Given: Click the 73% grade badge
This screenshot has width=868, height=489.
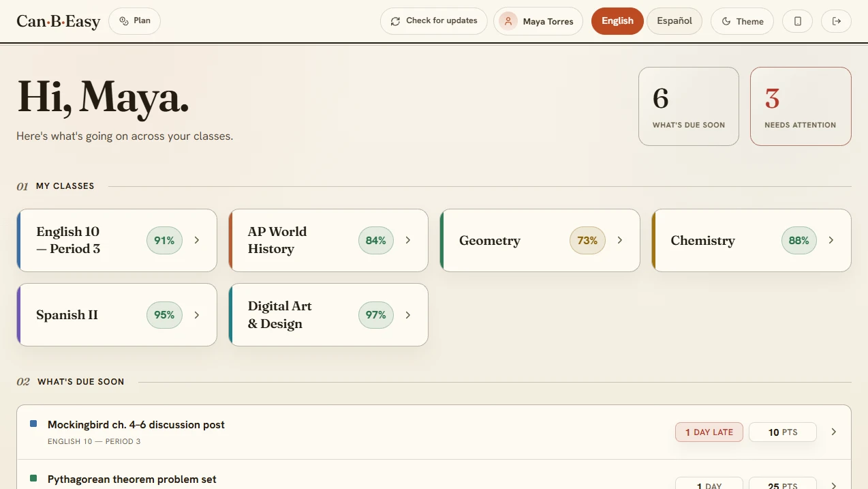Looking at the screenshot, I should click(x=587, y=240).
